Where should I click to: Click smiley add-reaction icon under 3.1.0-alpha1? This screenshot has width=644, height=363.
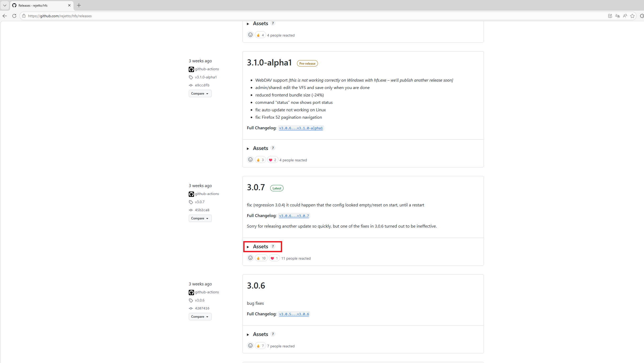pos(250,160)
